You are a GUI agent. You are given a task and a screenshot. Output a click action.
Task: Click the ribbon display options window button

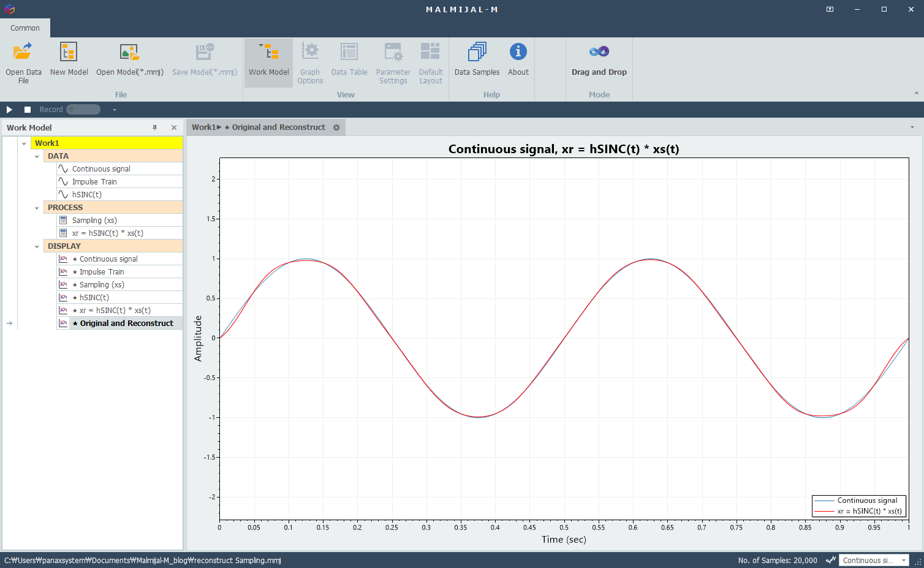tap(830, 9)
